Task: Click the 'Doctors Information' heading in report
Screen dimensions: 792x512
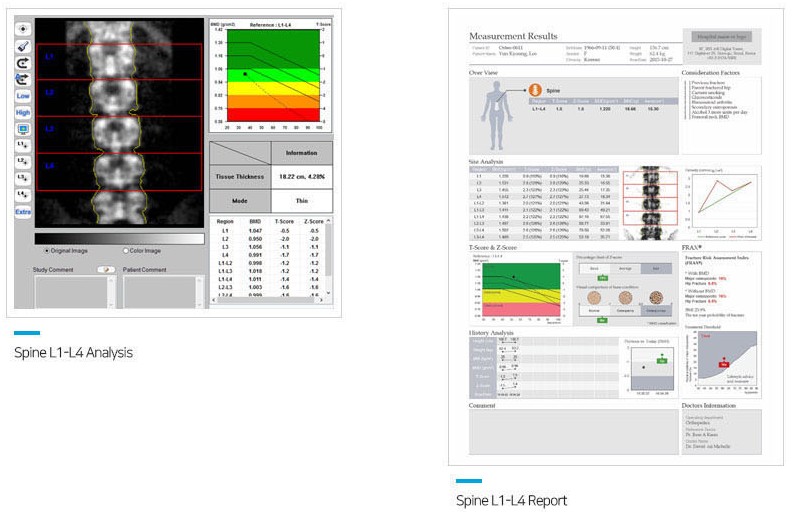Action: point(709,405)
